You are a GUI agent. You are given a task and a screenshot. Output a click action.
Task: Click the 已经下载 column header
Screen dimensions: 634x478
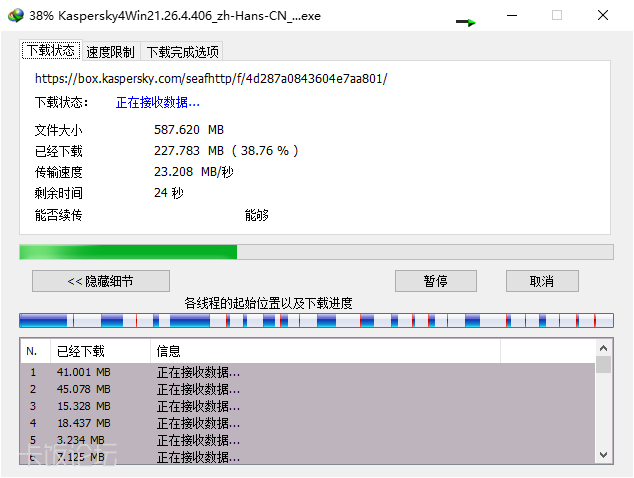[100, 351]
